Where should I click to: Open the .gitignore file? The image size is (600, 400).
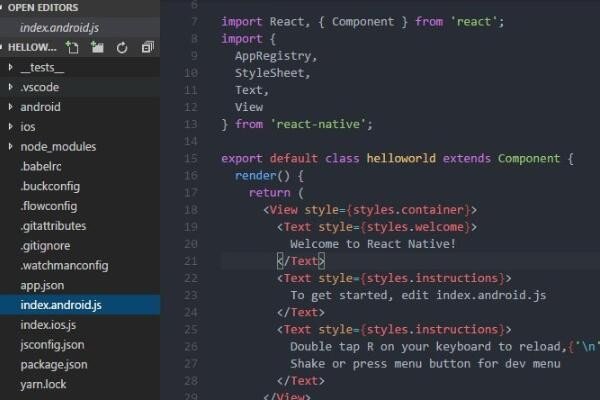[46, 246]
